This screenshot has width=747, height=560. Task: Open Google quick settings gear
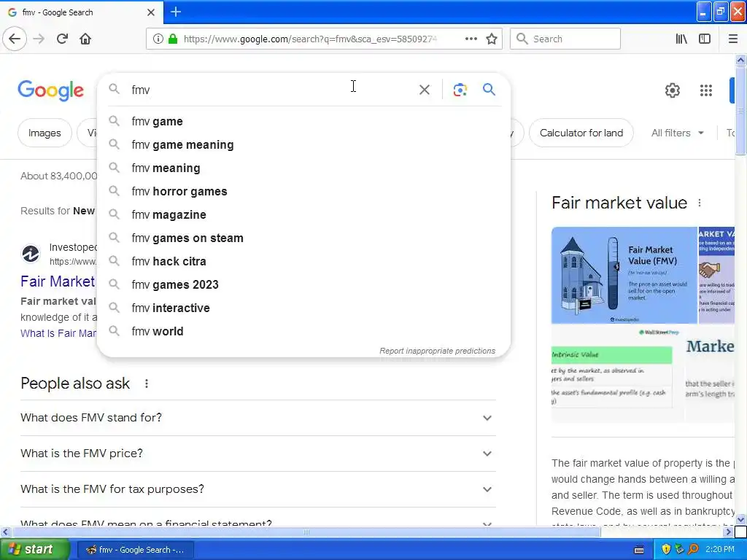(672, 90)
